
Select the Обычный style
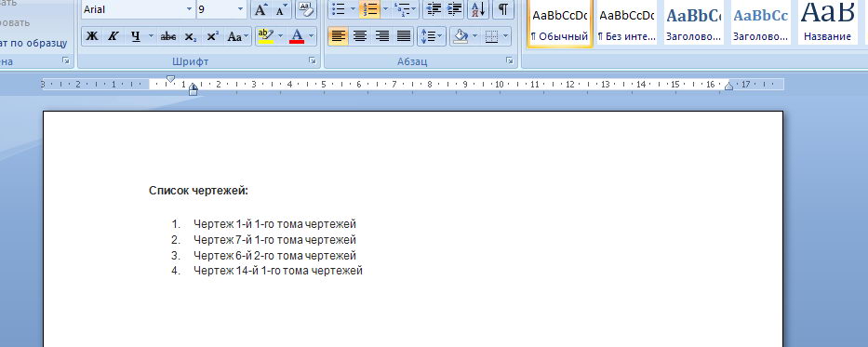tap(560, 24)
